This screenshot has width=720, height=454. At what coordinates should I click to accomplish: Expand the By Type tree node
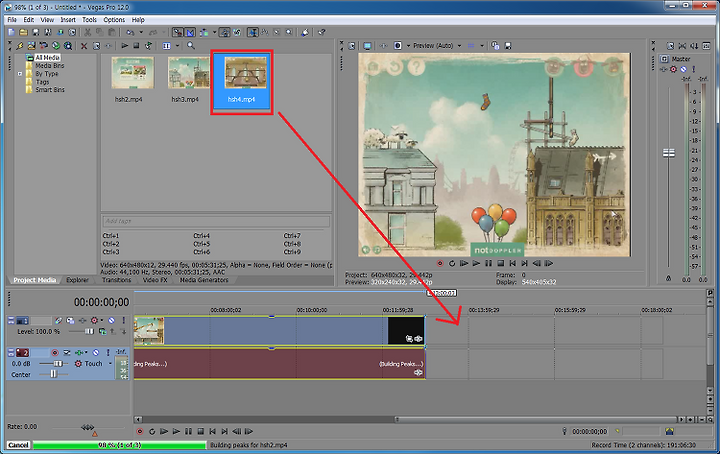(x=20, y=73)
